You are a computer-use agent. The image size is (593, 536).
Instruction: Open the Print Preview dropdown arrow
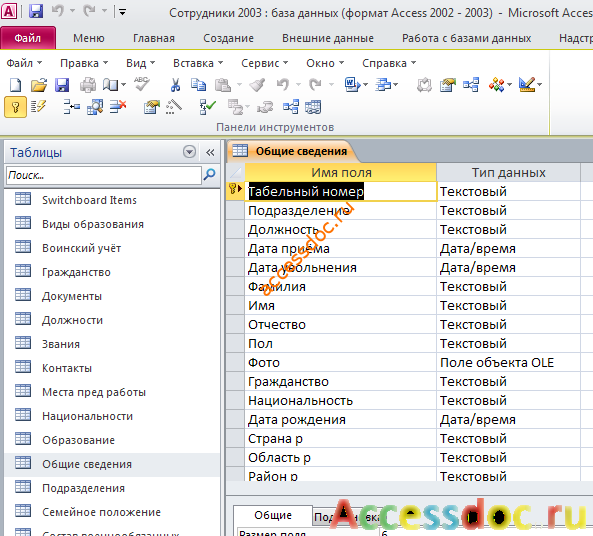coord(123,85)
